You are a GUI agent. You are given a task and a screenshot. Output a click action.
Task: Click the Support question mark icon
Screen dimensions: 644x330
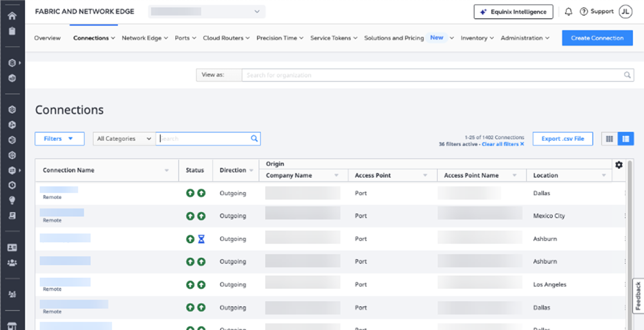(583, 12)
